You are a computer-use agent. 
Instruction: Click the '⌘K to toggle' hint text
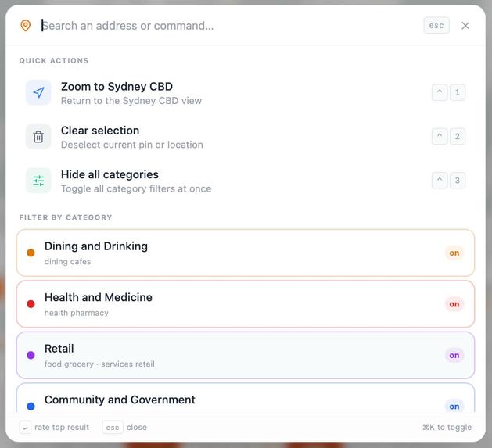pos(447,428)
